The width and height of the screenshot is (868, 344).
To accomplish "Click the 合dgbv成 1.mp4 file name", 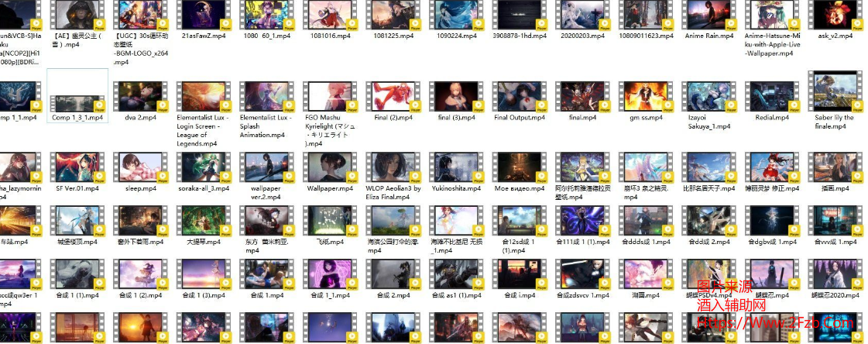I will pyautogui.click(x=773, y=242).
